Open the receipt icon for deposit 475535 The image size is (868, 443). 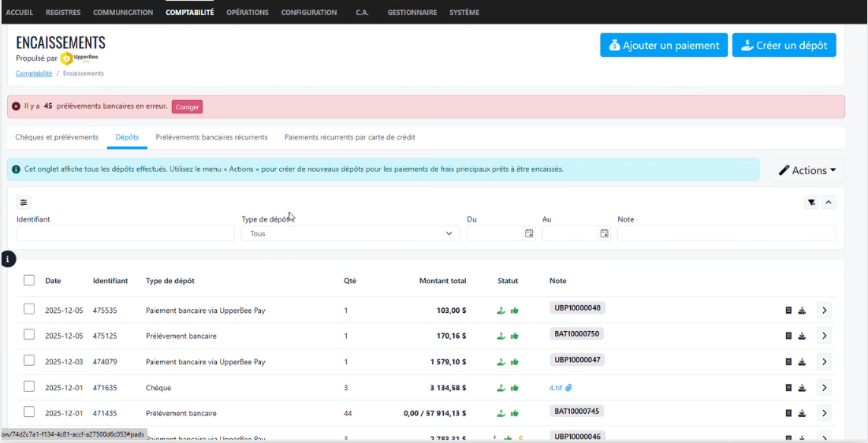coord(789,311)
